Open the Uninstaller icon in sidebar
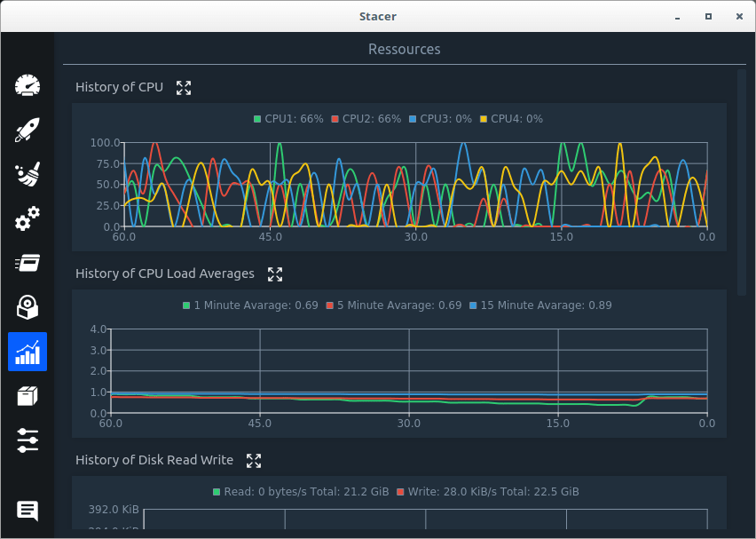The height and width of the screenshot is (539, 756). [x=28, y=307]
